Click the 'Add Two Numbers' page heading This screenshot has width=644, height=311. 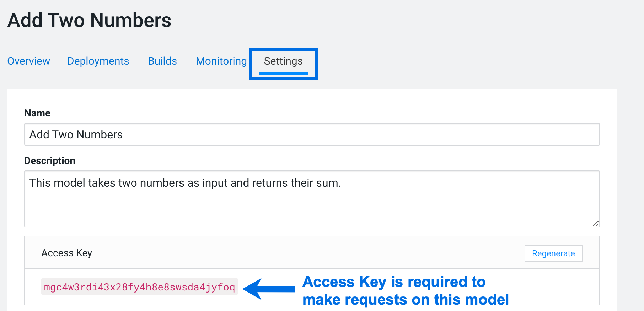89,20
